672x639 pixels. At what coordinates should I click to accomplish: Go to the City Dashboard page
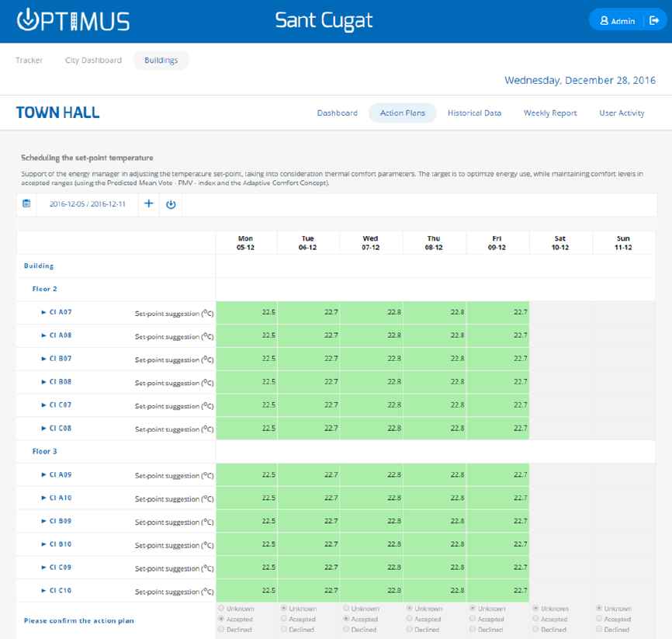pyautogui.click(x=93, y=60)
